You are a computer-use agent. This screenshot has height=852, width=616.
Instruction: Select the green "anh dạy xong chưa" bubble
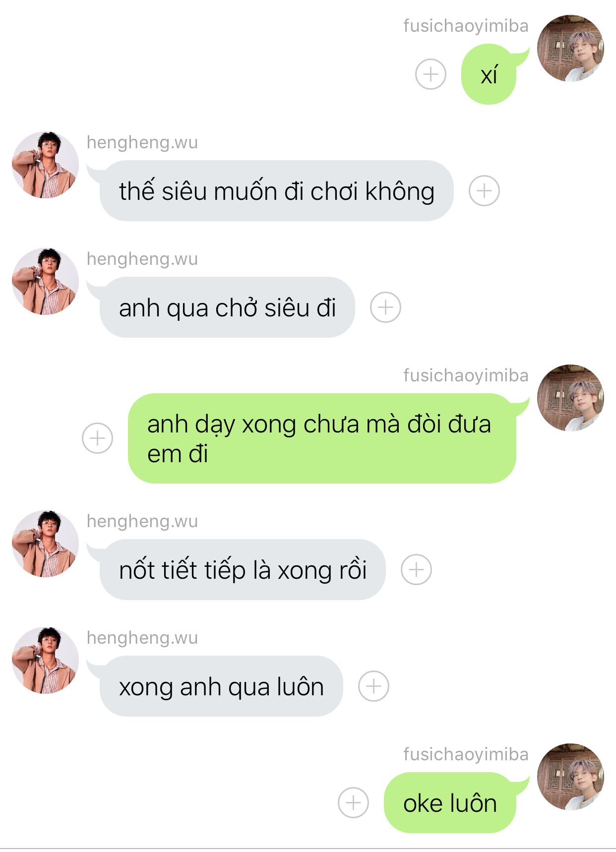(x=322, y=438)
